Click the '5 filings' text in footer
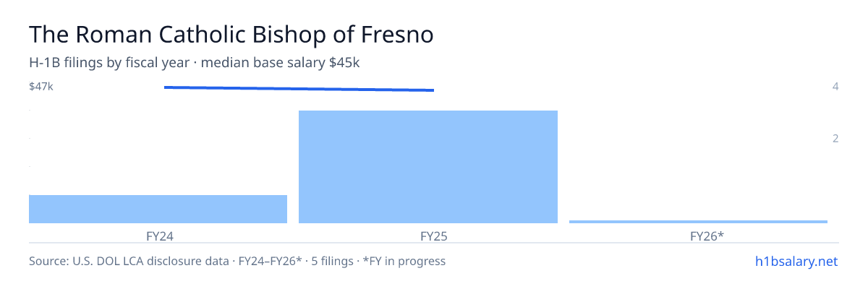 pos(331,261)
